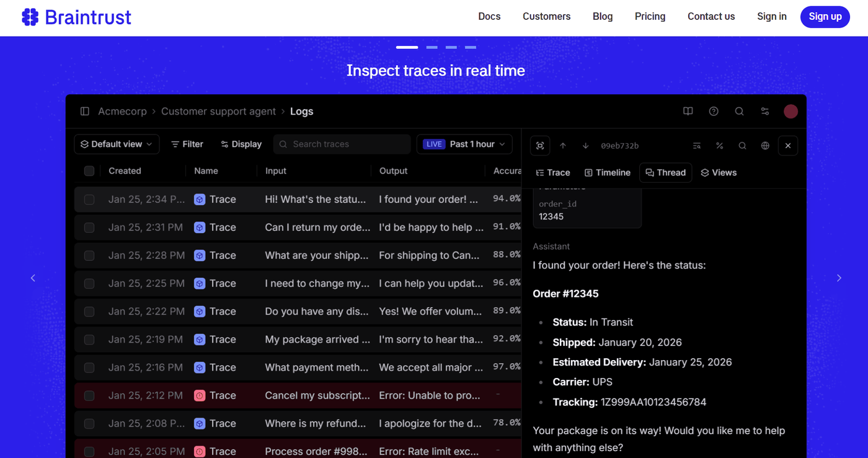Click the Created column header
The image size is (868, 458).
pyautogui.click(x=125, y=171)
